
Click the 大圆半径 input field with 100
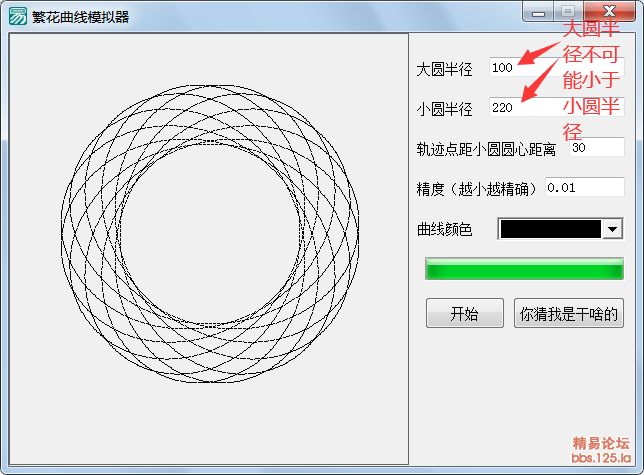point(557,67)
